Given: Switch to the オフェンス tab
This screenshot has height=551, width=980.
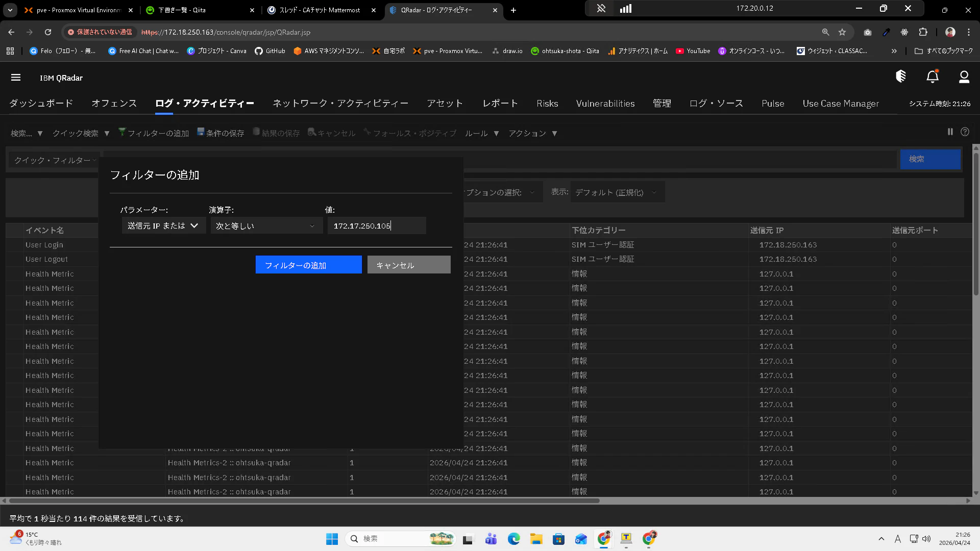Looking at the screenshot, I should (114, 103).
